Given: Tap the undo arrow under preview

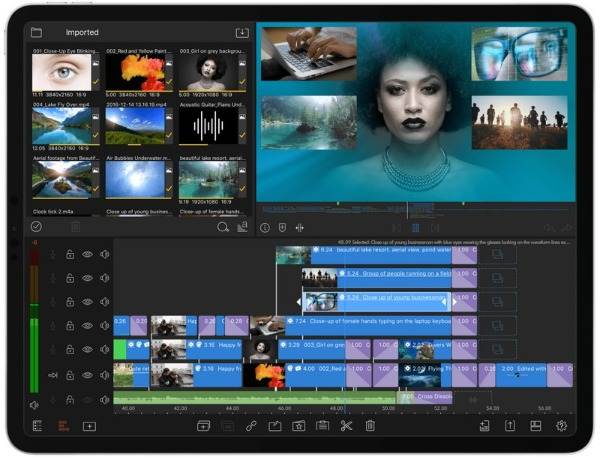Looking at the screenshot, I should pos(549,228).
